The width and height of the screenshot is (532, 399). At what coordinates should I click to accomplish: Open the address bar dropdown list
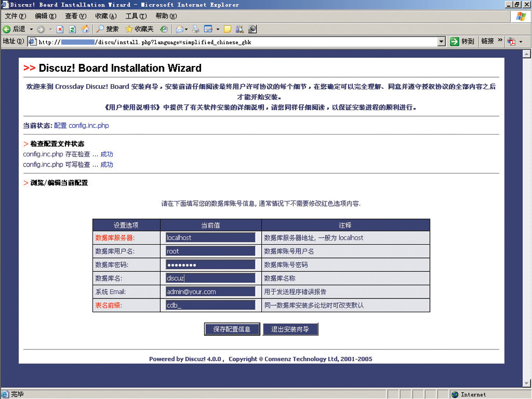click(x=441, y=41)
